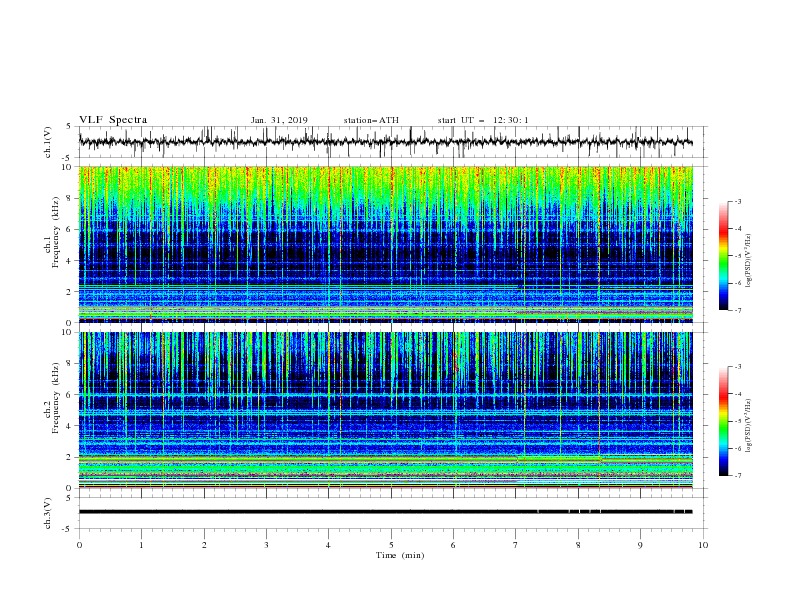792x612 pixels.
Task: Click "-3" on the ch.1 color bar scale
Action: (738, 201)
